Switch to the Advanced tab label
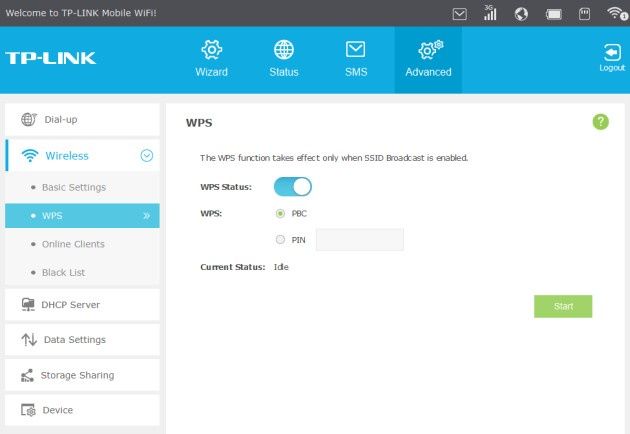The width and height of the screenshot is (630, 434). (428, 72)
